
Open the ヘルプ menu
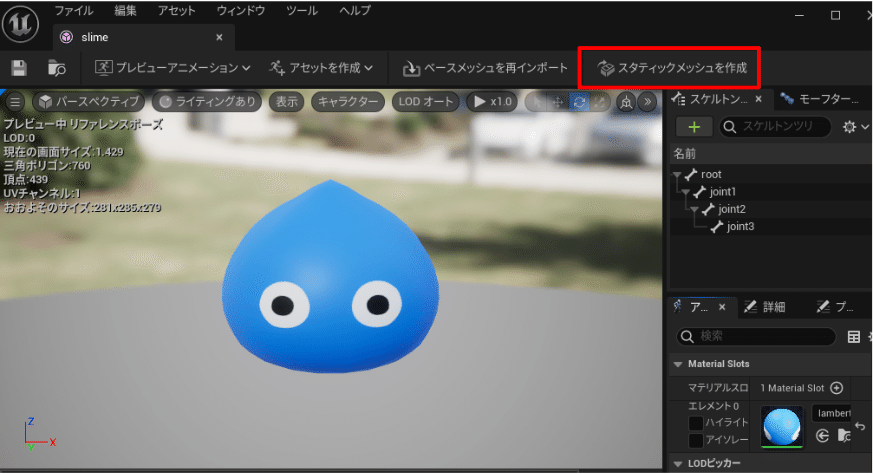[355, 11]
